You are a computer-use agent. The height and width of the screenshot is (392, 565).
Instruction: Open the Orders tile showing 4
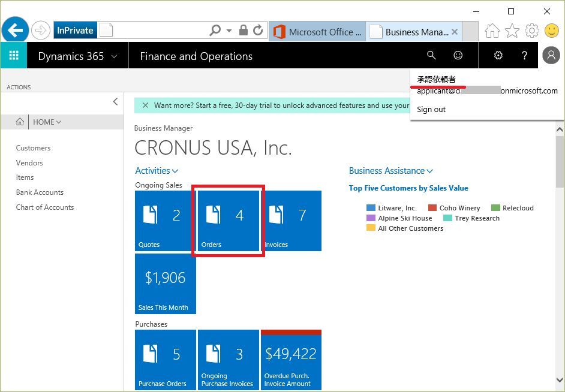click(x=228, y=221)
